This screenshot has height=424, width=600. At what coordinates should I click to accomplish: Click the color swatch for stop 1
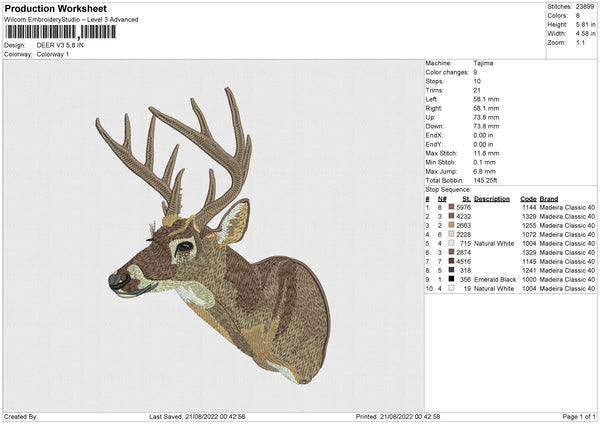(x=452, y=207)
